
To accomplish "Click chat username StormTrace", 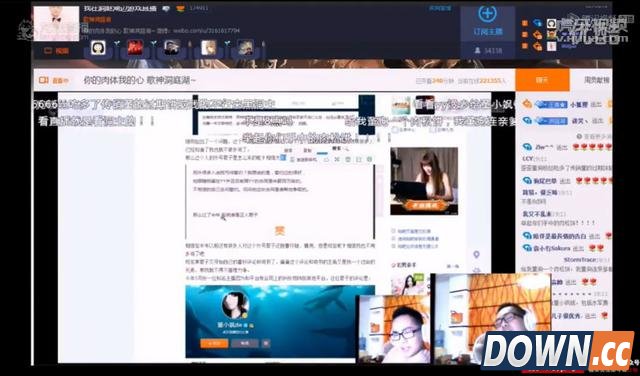I will (x=580, y=259).
